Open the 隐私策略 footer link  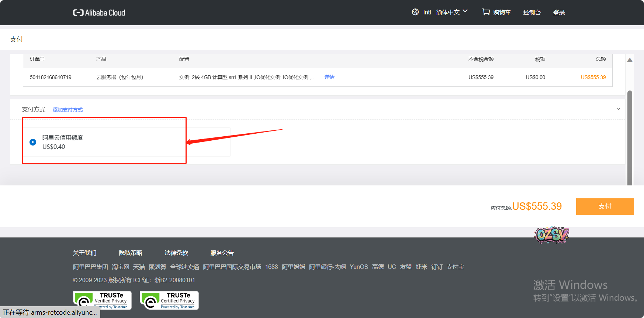click(x=130, y=253)
